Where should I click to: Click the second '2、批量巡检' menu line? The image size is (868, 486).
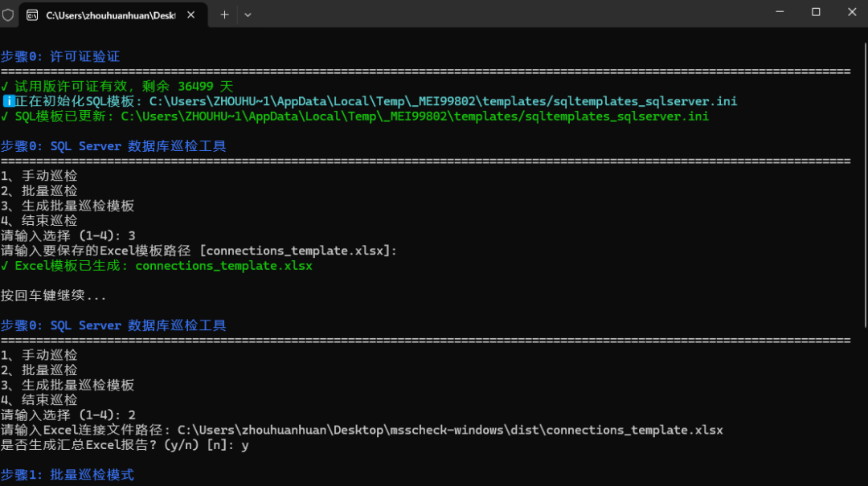coord(39,370)
